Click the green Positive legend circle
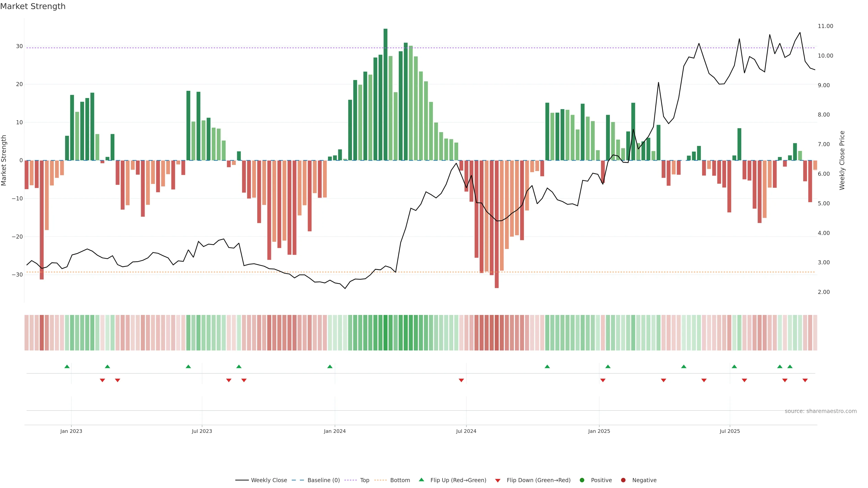The height and width of the screenshot is (488, 868). point(582,480)
